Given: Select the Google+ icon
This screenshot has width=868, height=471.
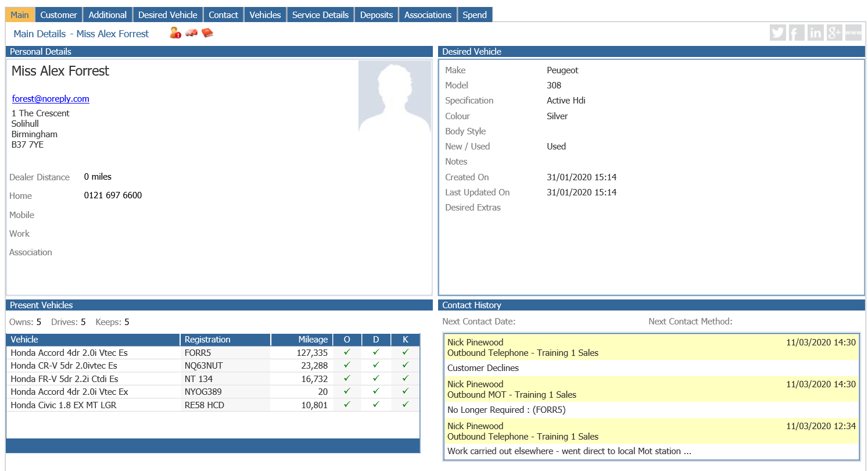Looking at the screenshot, I should (834, 33).
